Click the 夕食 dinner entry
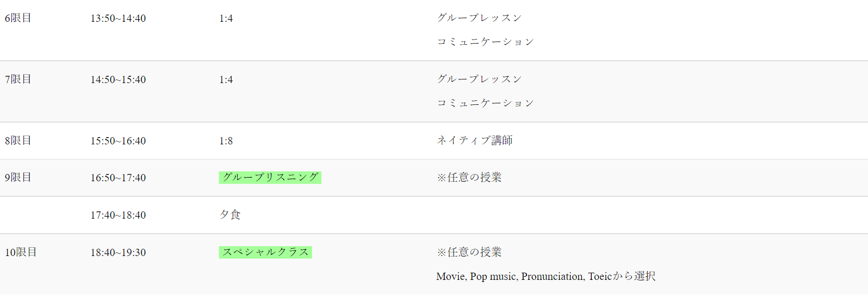Screen dimensions: 868x296 [x=230, y=215]
